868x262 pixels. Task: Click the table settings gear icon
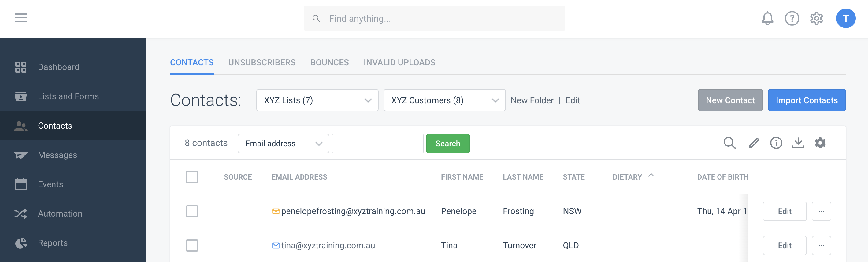point(820,143)
